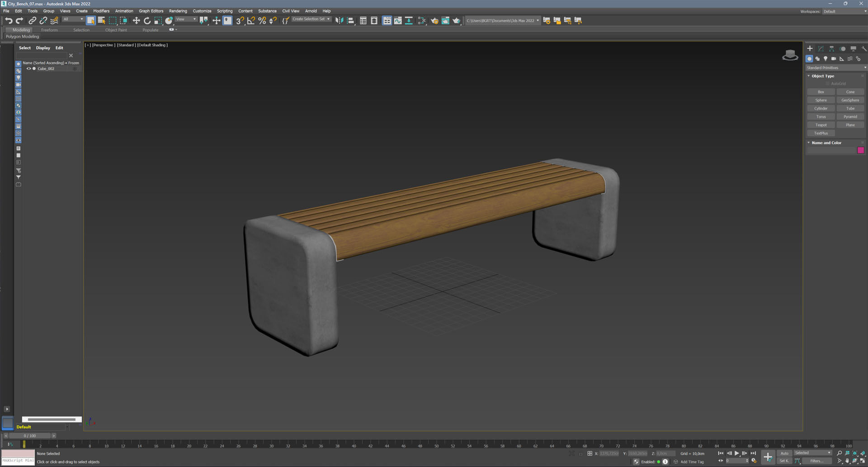Click the Box primitive button
The width and height of the screenshot is (868, 467).
(821, 92)
